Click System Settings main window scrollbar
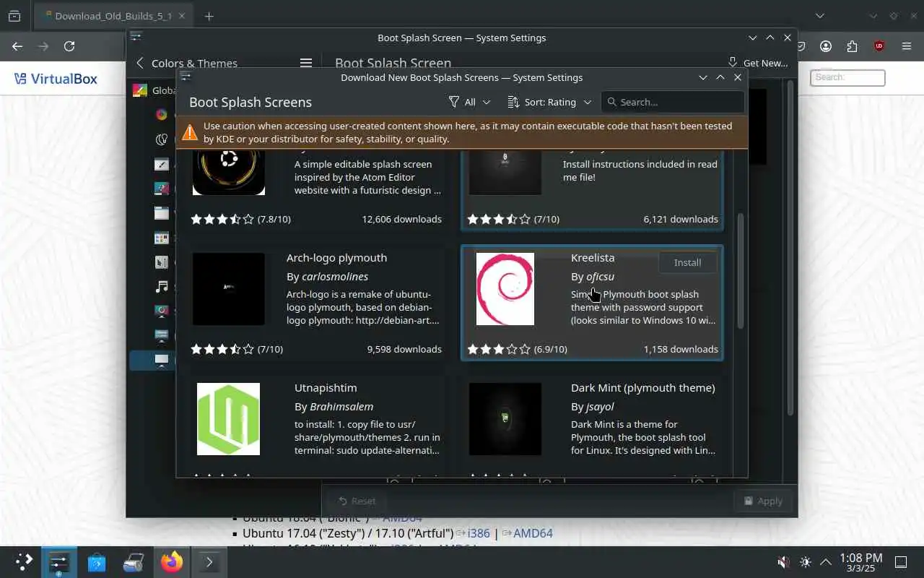 click(x=791, y=247)
